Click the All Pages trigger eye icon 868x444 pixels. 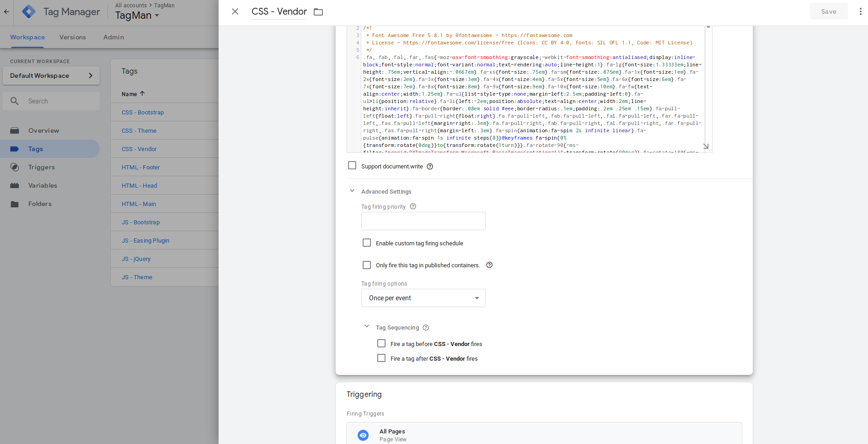click(x=363, y=435)
